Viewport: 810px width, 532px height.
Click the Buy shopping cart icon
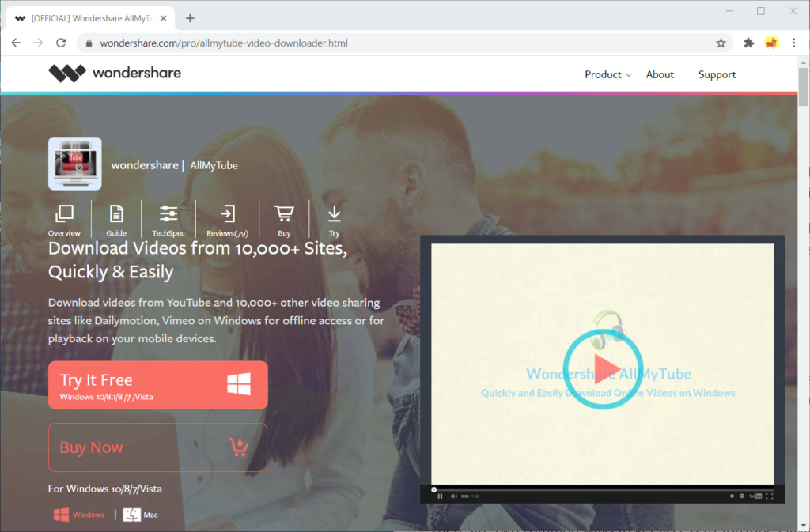click(x=284, y=213)
